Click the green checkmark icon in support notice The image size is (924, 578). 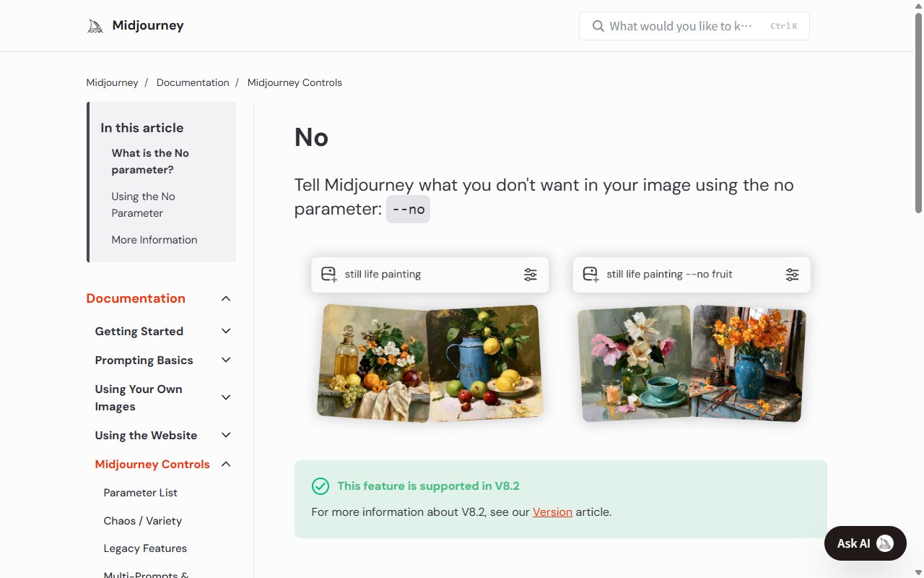(321, 486)
